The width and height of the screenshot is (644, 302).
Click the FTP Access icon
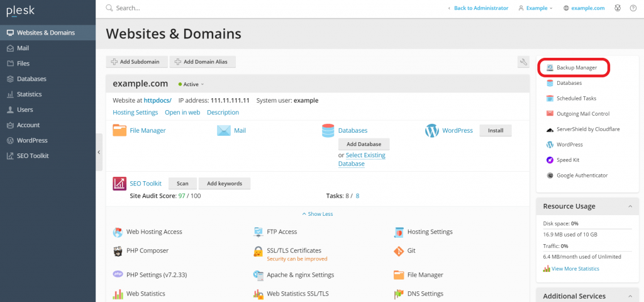258,232
